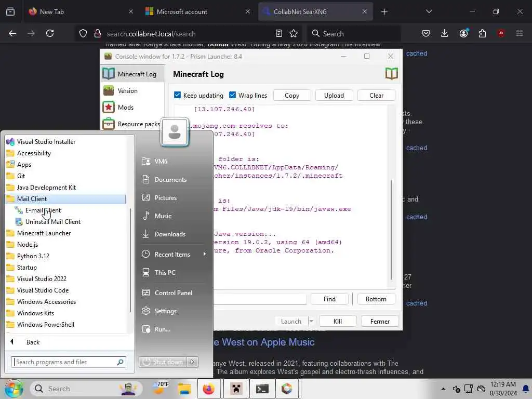Expand the Minecraft Launcher folder
Screen dimensions: 532x399
pyautogui.click(x=65, y=233)
